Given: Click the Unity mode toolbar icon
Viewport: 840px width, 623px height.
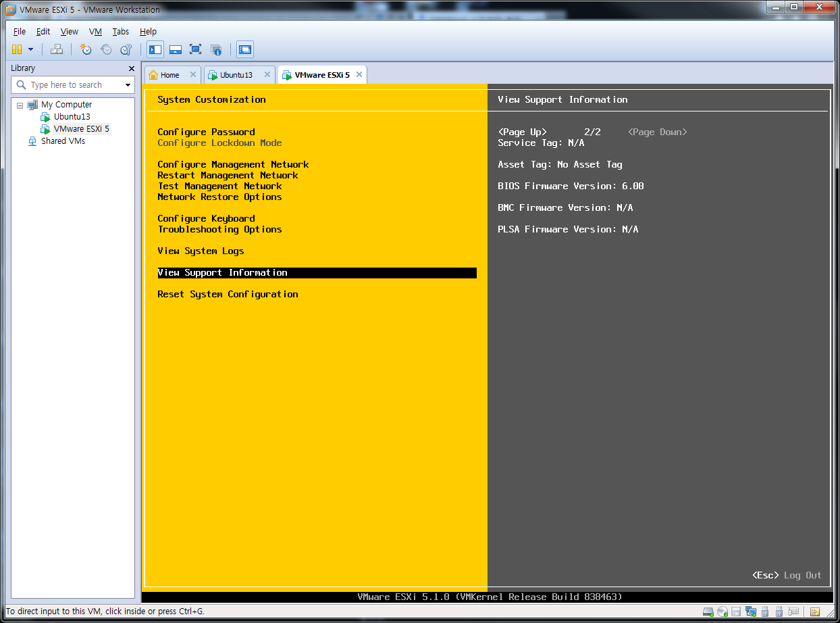Looking at the screenshot, I should tap(216, 49).
